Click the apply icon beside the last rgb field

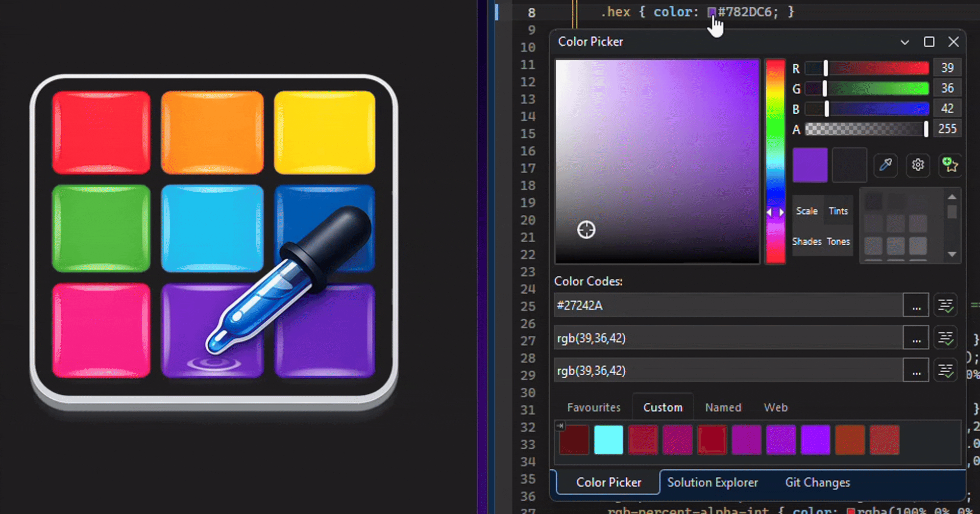[x=945, y=370]
